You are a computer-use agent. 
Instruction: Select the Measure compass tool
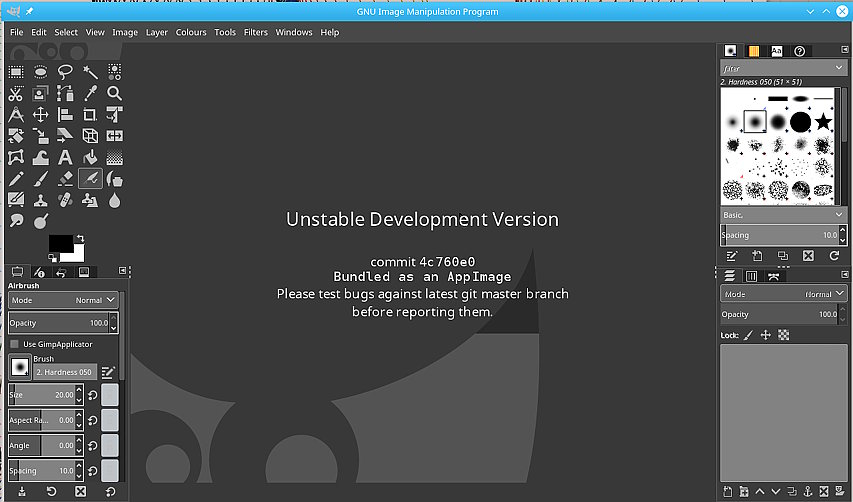pyautogui.click(x=16, y=115)
